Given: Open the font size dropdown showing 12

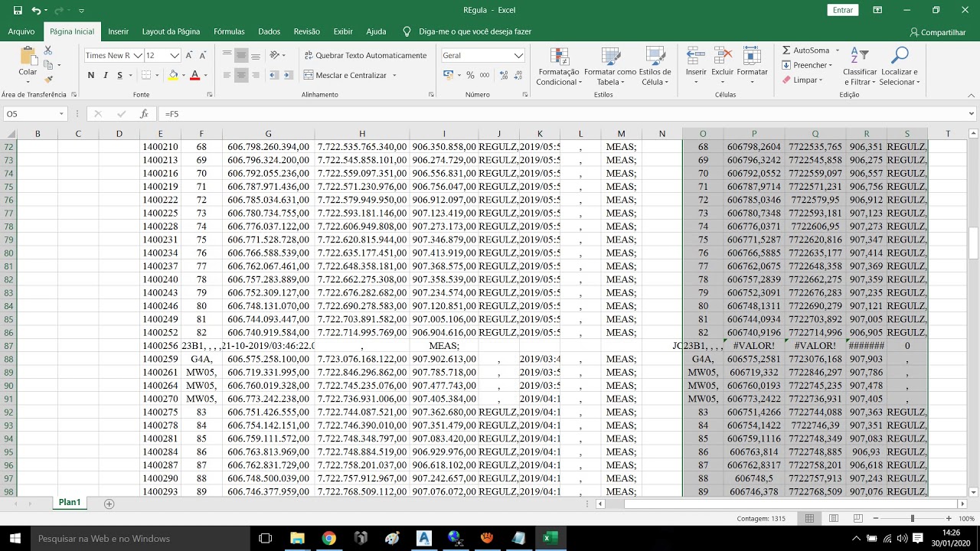Looking at the screenshot, I should [175, 55].
